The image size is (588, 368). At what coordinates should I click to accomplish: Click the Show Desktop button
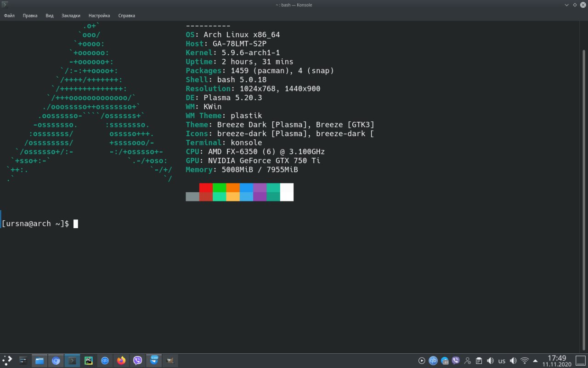tap(581, 361)
